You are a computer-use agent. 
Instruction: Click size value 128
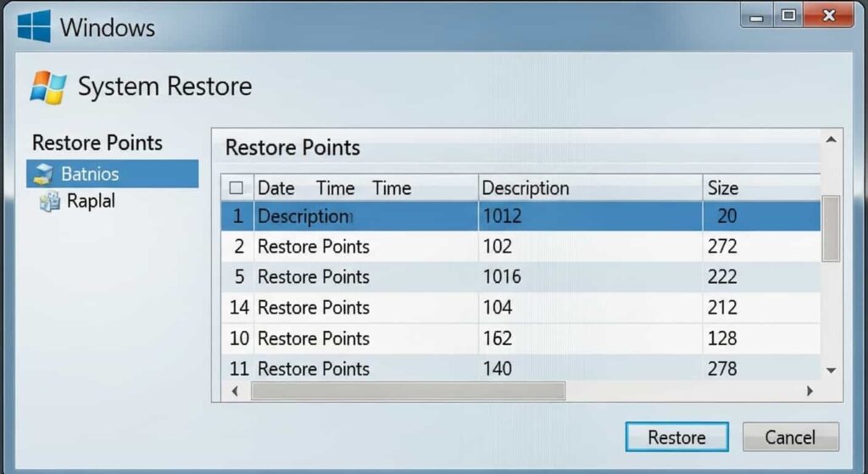[722, 338]
